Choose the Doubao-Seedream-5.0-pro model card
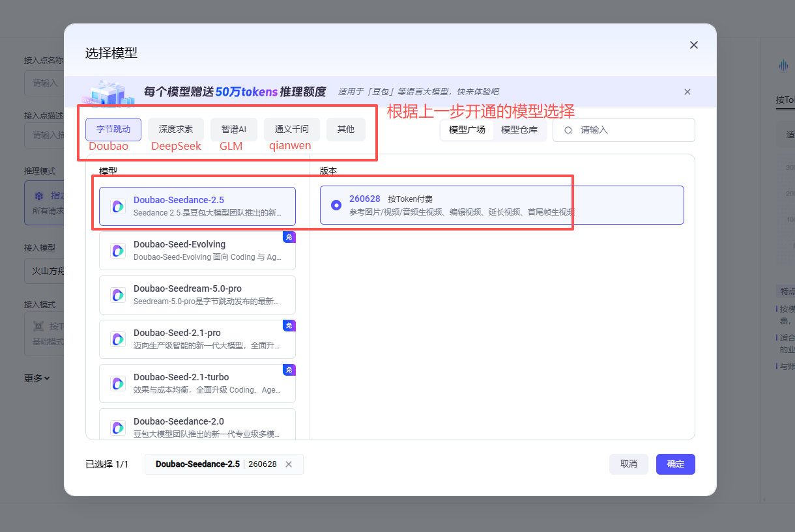Screen dimensions: 795x532 pos(197,295)
